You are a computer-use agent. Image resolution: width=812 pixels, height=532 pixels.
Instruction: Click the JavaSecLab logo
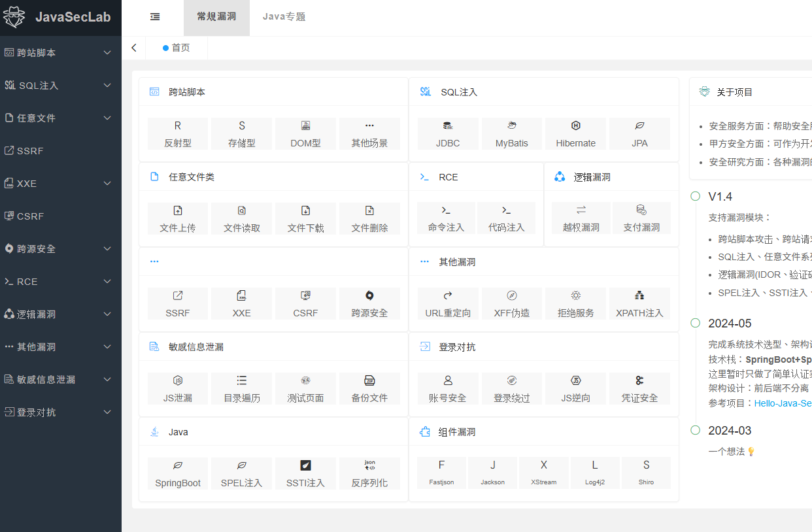pos(61,18)
